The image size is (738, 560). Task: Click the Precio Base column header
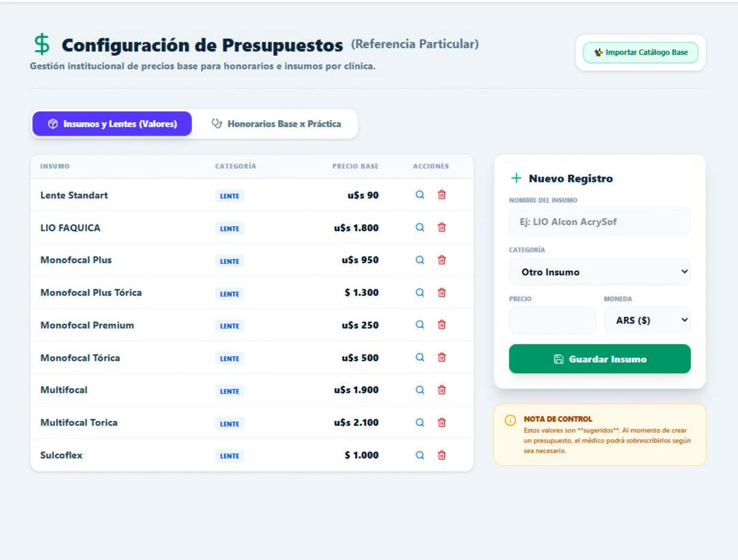click(355, 166)
